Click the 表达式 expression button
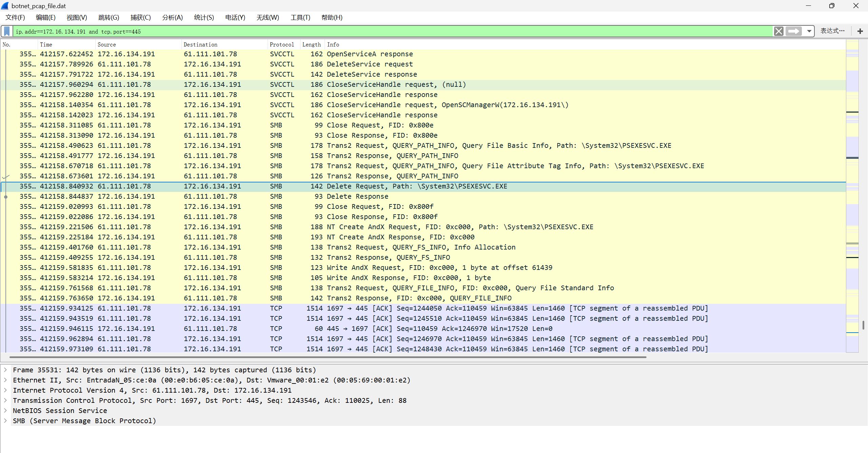Viewport: 868px width, 453px height. pos(832,31)
